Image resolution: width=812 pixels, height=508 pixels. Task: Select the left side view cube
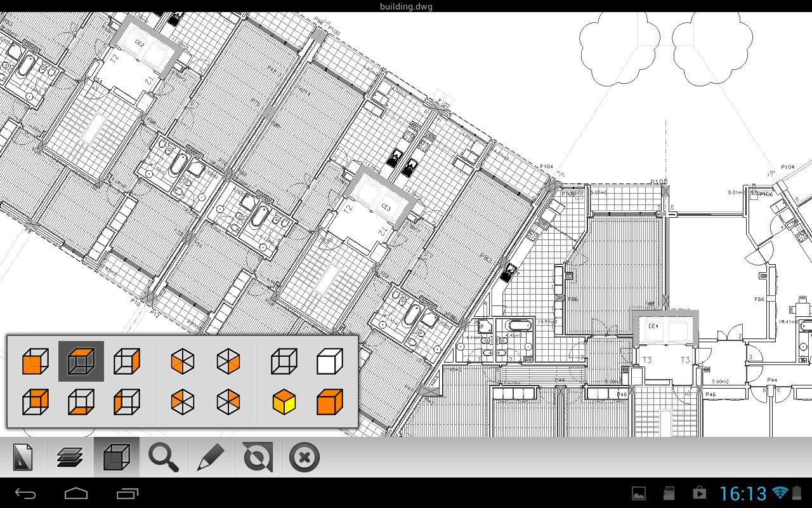click(127, 402)
